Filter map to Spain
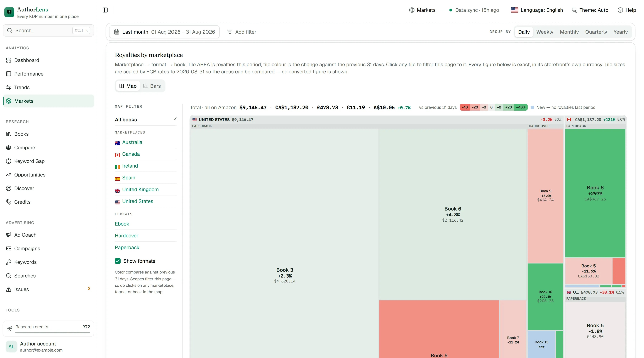 click(146, 178)
